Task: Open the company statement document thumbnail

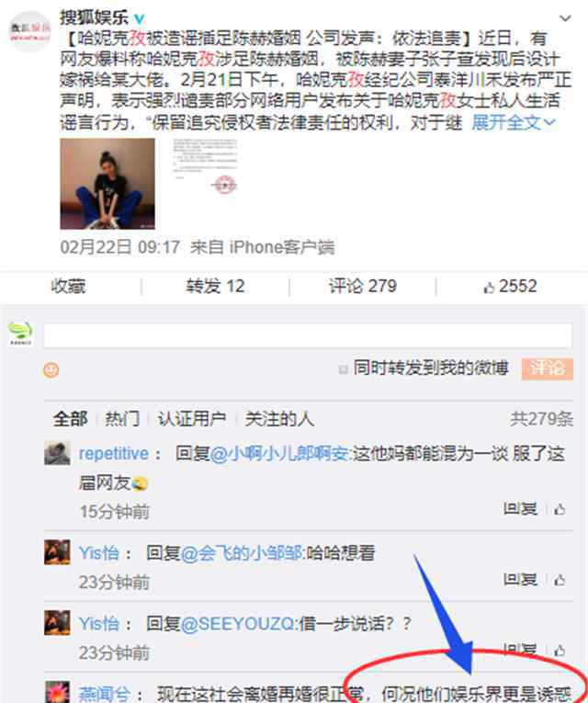Action: click(x=204, y=166)
